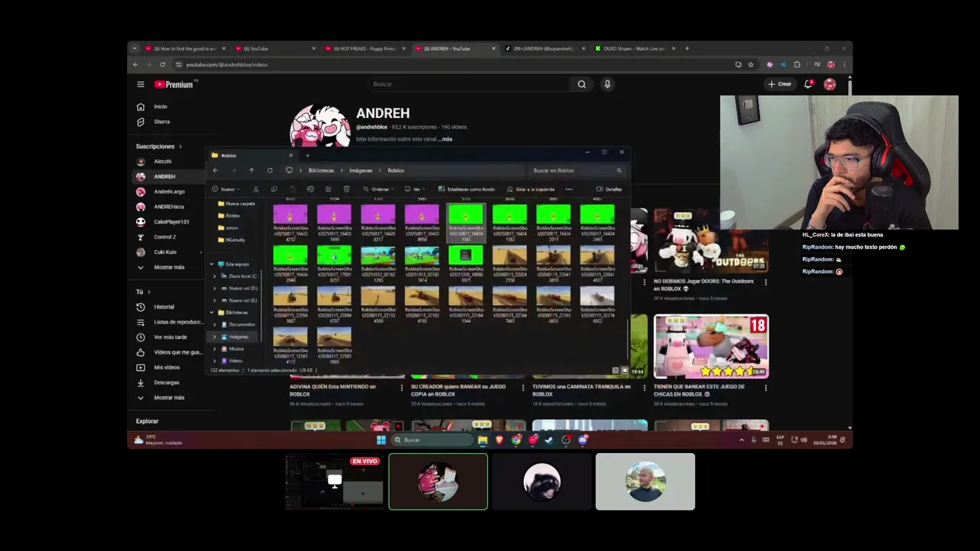Click Imágenes in the Explorer breadcrumb

pos(361,171)
